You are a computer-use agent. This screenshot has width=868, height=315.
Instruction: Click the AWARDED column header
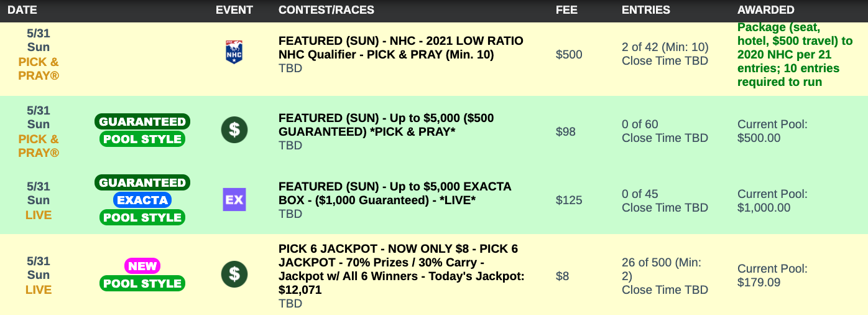point(766,10)
